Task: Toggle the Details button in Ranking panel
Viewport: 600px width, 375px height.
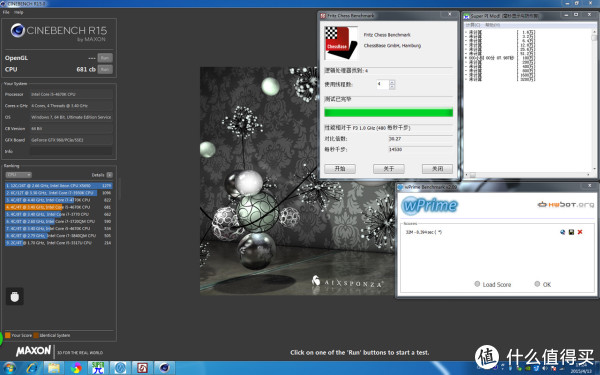Action: 109,175
